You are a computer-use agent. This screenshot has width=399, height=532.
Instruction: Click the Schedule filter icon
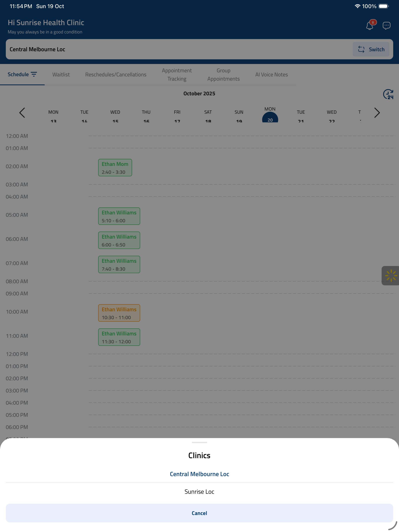pos(34,74)
